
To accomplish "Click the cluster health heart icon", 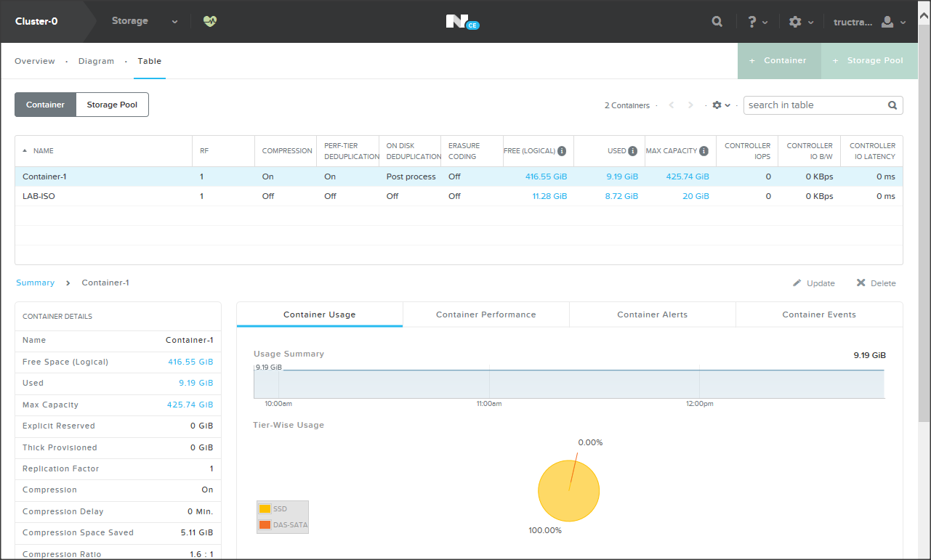I will (210, 21).
